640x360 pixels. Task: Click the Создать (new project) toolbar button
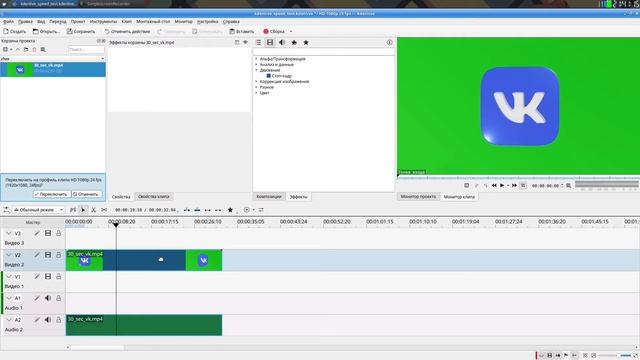tap(15, 31)
